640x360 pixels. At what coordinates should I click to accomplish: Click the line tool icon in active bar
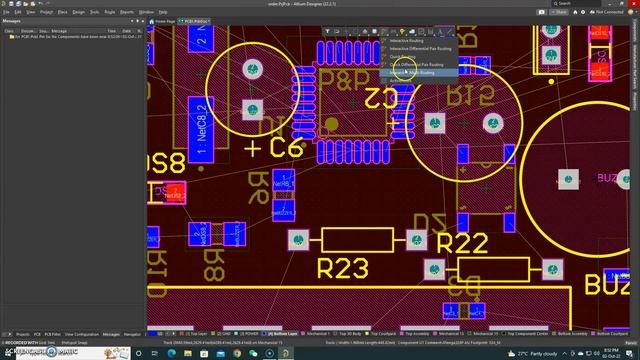point(449,31)
